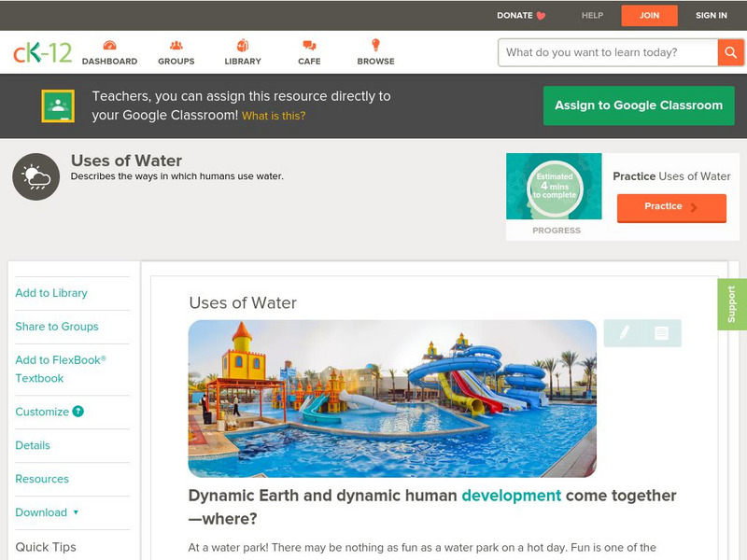Screen dimensions: 747x560
Task: Click SIGN IN in top bar
Action: [711, 15]
